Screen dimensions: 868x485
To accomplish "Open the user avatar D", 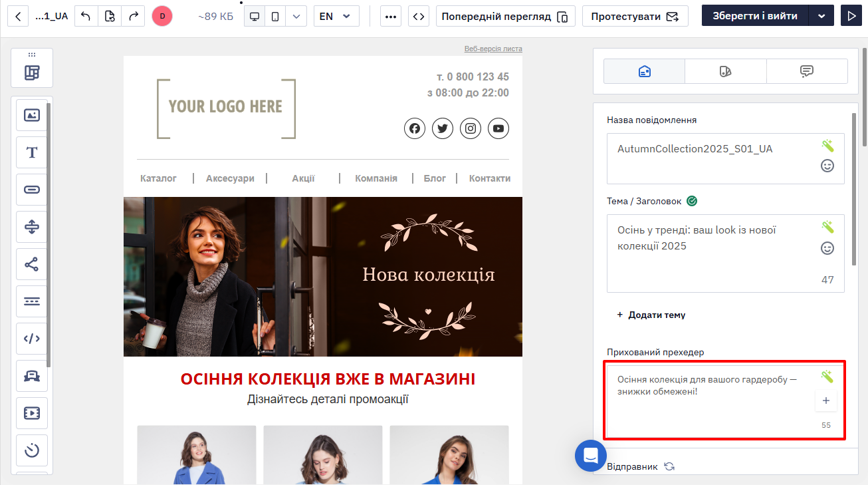I will [x=162, y=16].
